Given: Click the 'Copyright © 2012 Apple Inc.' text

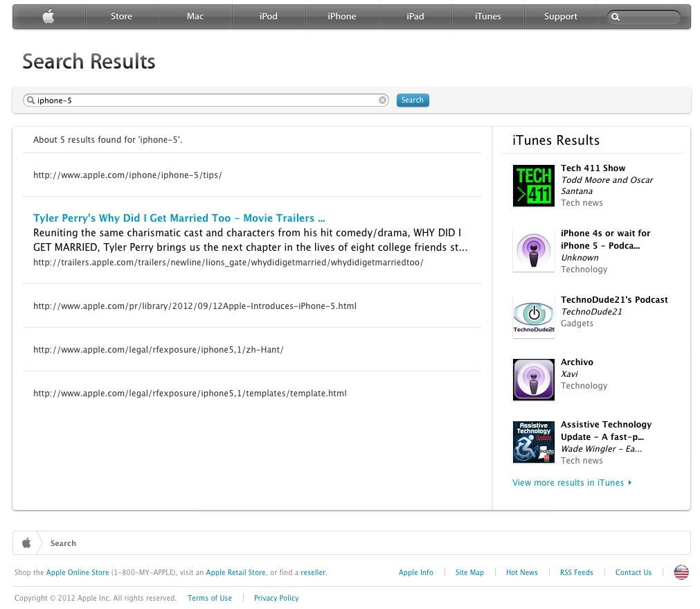Looking at the screenshot, I should (95, 598).
